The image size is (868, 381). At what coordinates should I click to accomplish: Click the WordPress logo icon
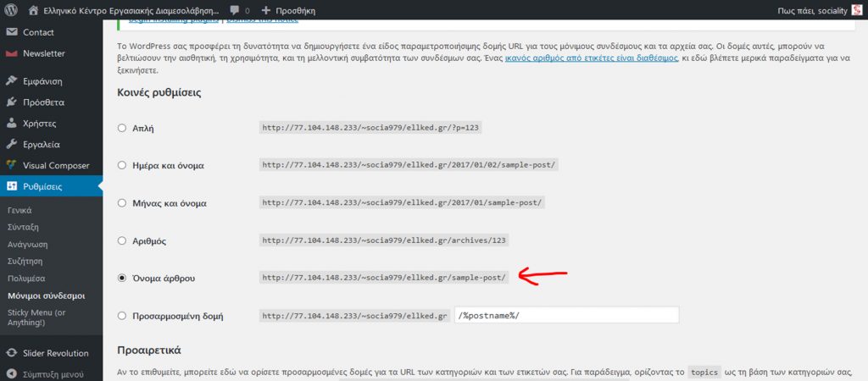[x=11, y=11]
